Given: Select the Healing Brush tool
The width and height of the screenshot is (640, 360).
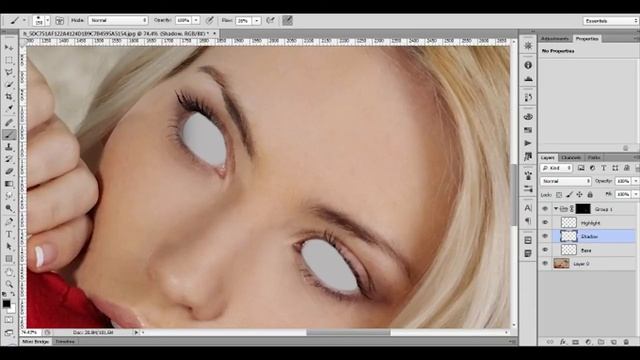Looking at the screenshot, I should point(9,122).
